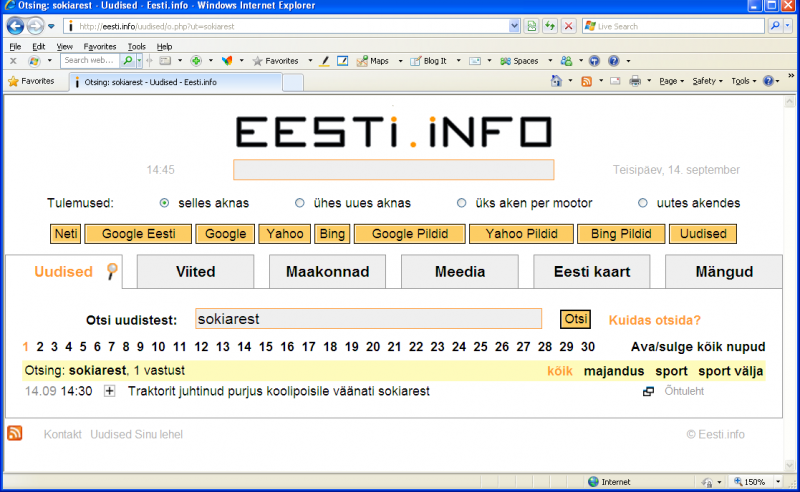Click the magnifier icon on Uudised tab

[112, 271]
